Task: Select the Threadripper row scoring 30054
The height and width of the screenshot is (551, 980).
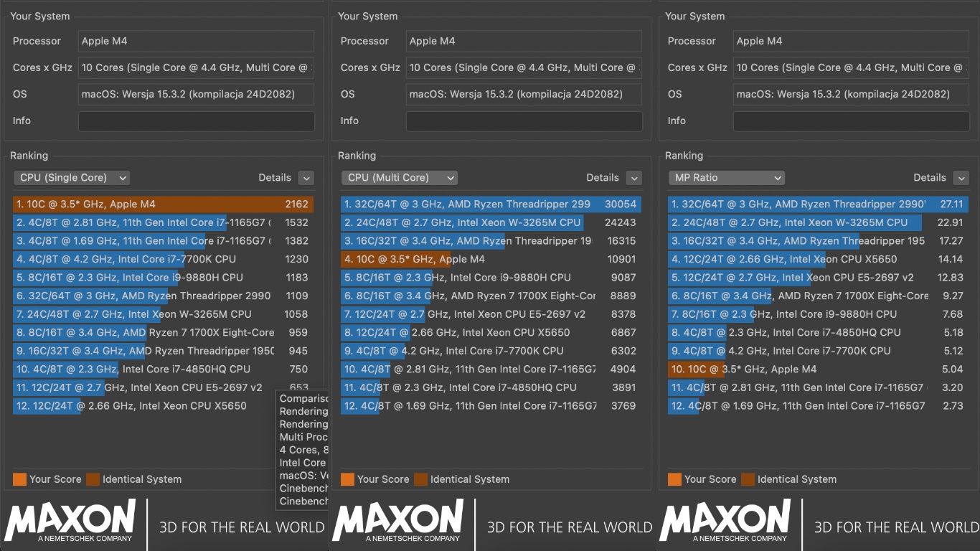Action: (491, 204)
